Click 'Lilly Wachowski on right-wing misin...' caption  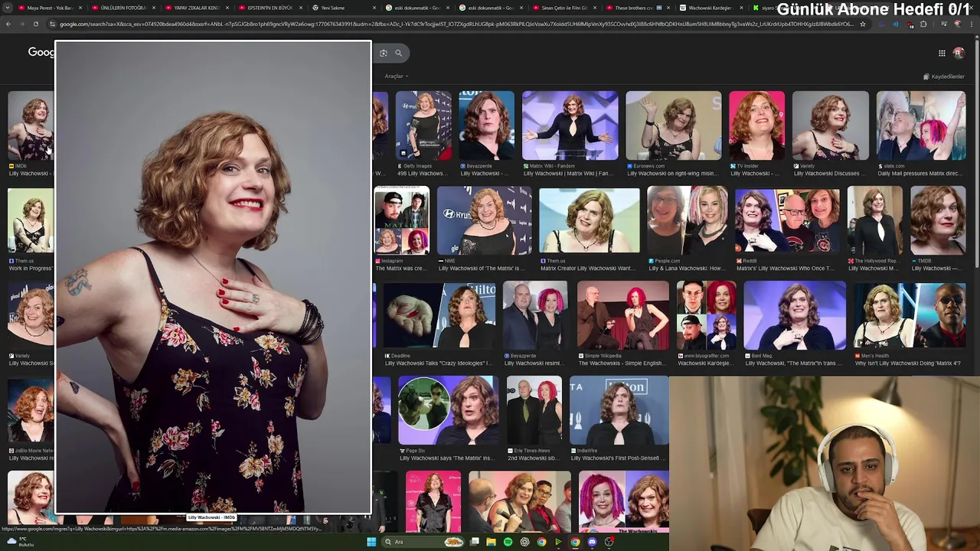click(x=672, y=174)
